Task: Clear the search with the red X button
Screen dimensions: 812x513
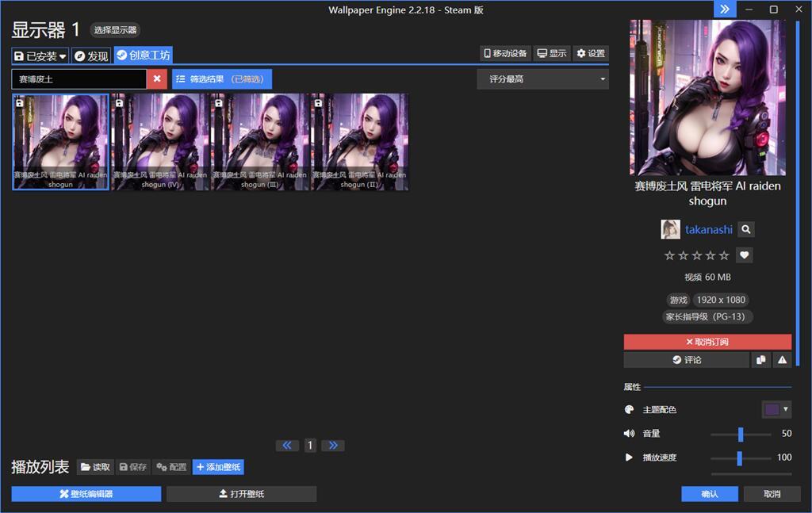Action: [x=157, y=79]
